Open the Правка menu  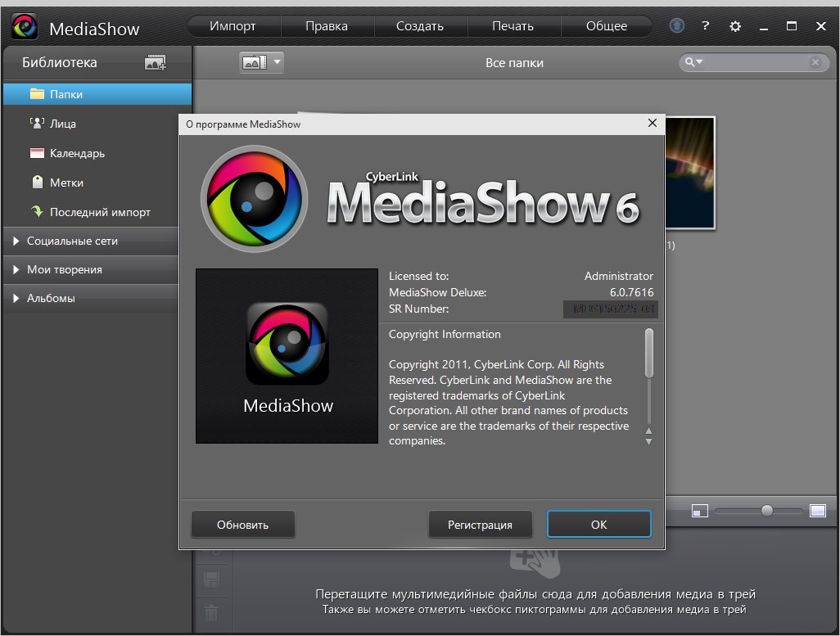(x=326, y=25)
